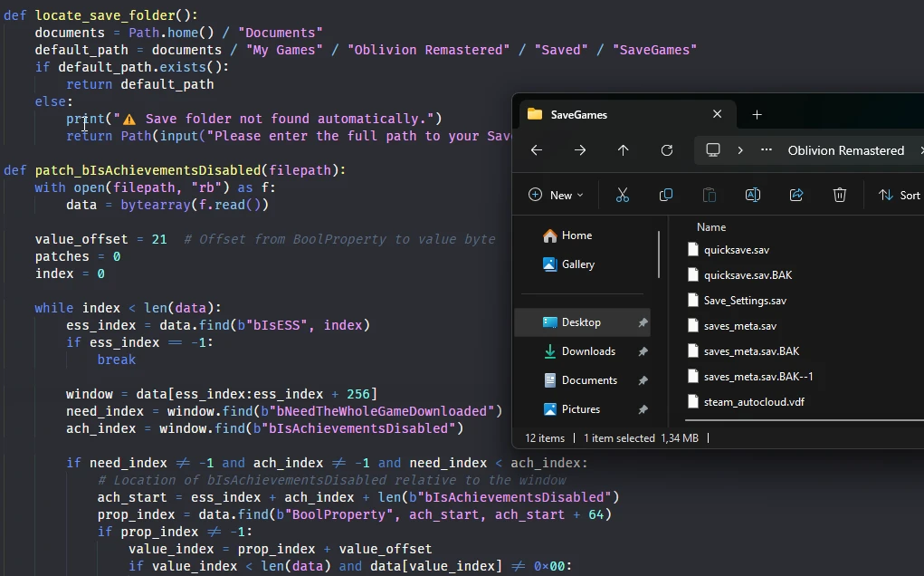Navigate up one folder level

623,150
